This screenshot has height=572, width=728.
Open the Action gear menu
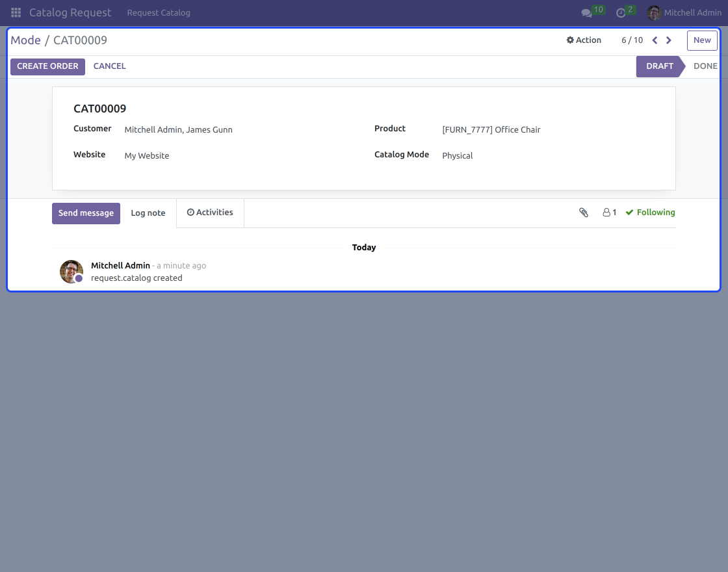[x=584, y=40]
